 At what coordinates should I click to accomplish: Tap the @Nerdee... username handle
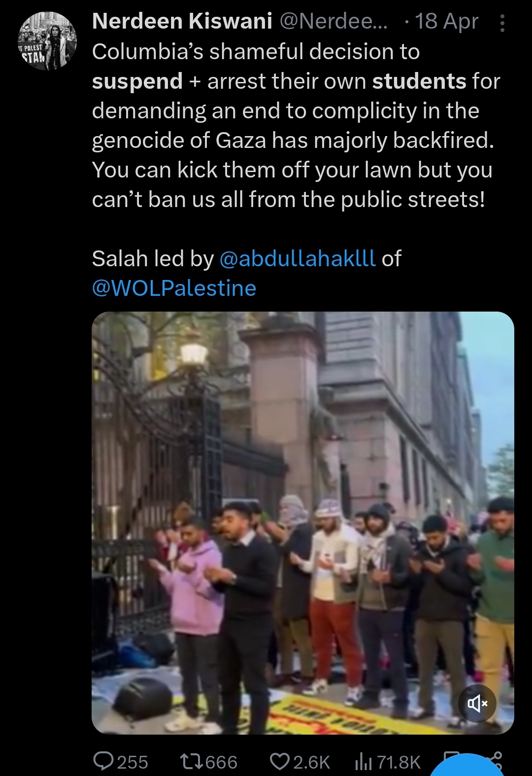(333, 21)
